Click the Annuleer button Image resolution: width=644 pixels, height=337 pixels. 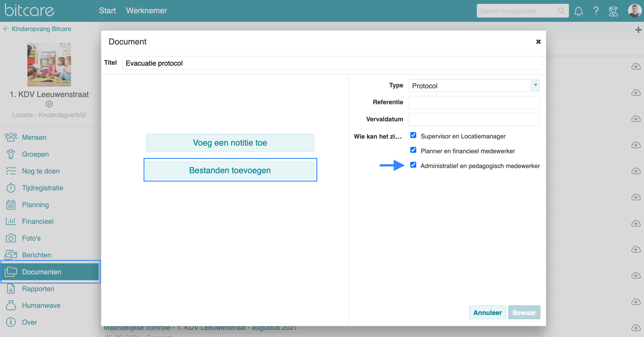[487, 312]
